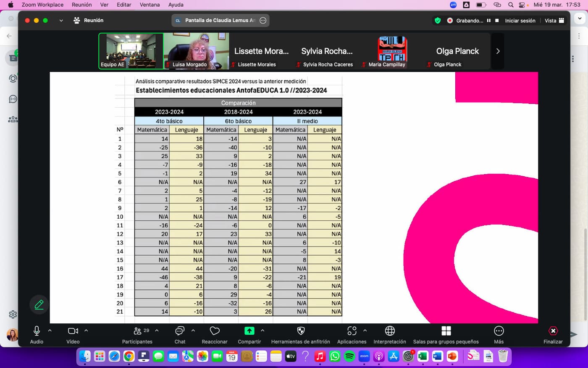
Task: Mute or unmute the Audio microphone
Action: pos(37,331)
